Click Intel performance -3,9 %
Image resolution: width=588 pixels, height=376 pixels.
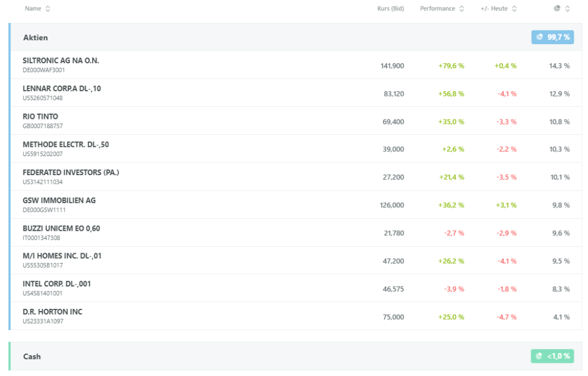(454, 289)
